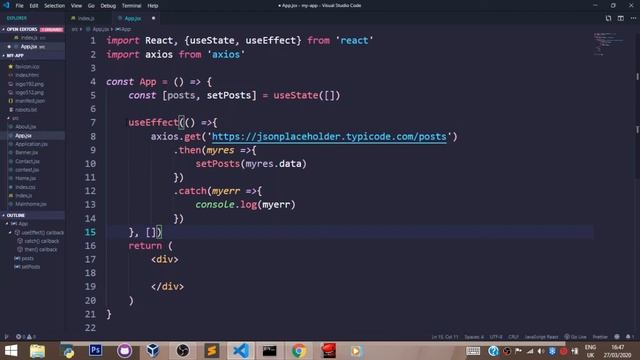The width and height of the screenshot is (640, 360).
Task: Click line number 15 in the gutter
Action: pos(90,232)
